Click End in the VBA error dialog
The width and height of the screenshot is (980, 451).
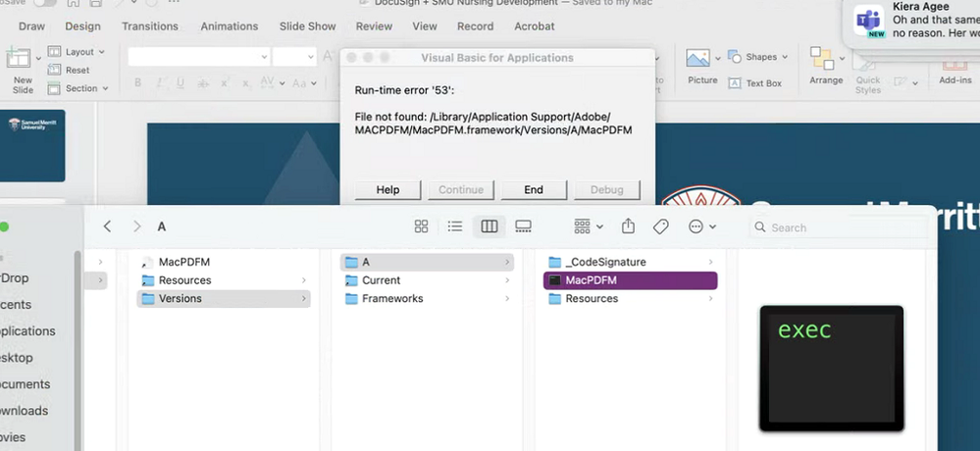[534, 190]
